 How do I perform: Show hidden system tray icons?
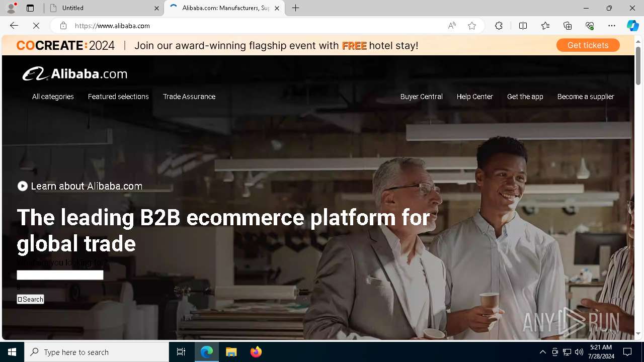(542, 352)
